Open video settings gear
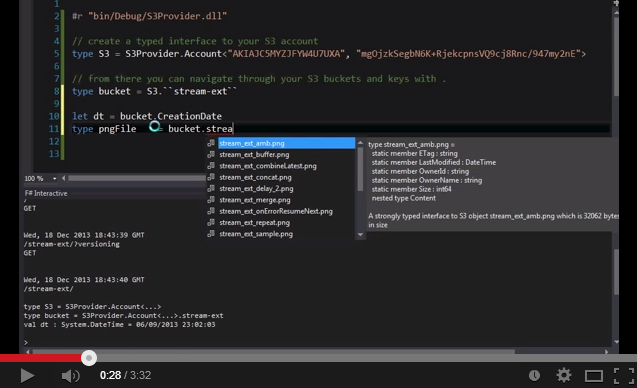The height and width of the screenshot is (388, 637). pos(564,375)
